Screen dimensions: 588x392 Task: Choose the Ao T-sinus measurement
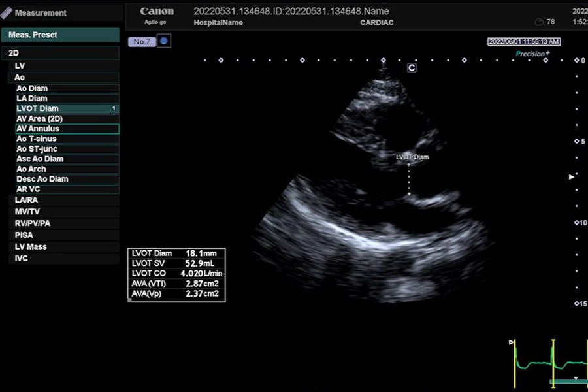(67, 139)
